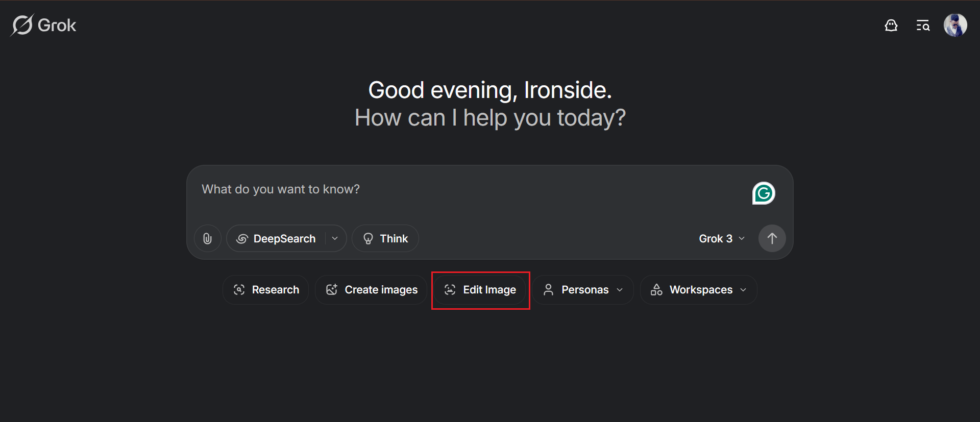Open the Workspaces dropdown
The width and height of the screenshot is (980, 422).
click(698, 290)
